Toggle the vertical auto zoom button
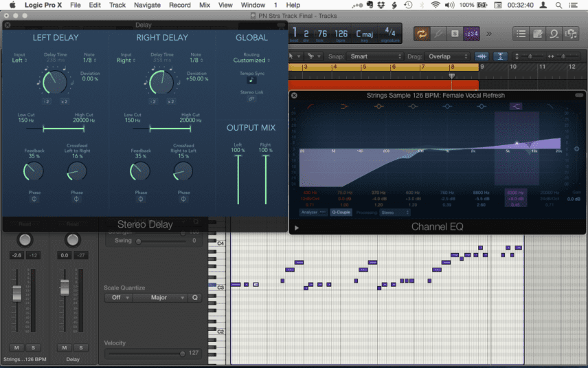 pos(500,56)
